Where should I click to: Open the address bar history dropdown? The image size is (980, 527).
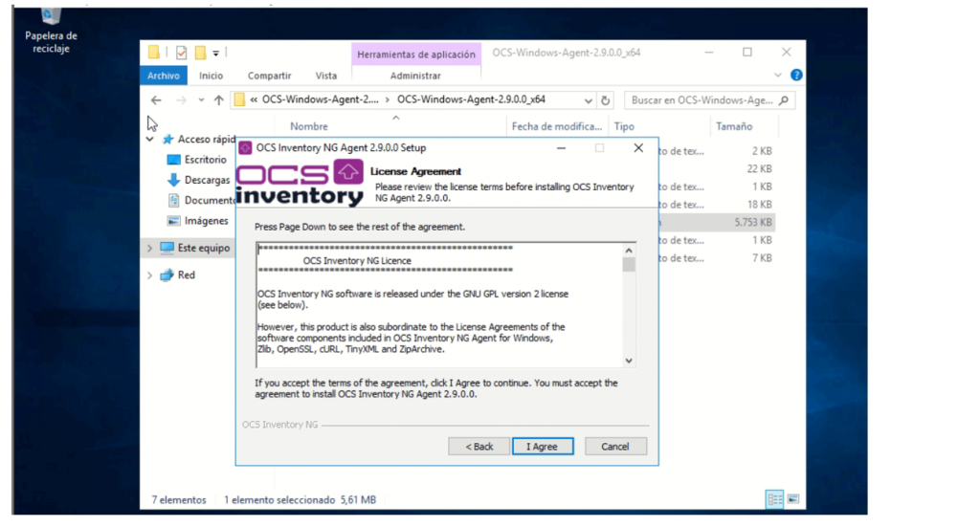tap(589, 99)
